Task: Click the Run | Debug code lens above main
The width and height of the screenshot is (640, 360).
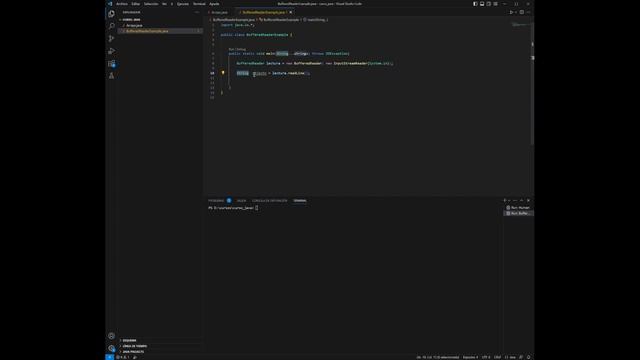Action: [x=237, y=49]
